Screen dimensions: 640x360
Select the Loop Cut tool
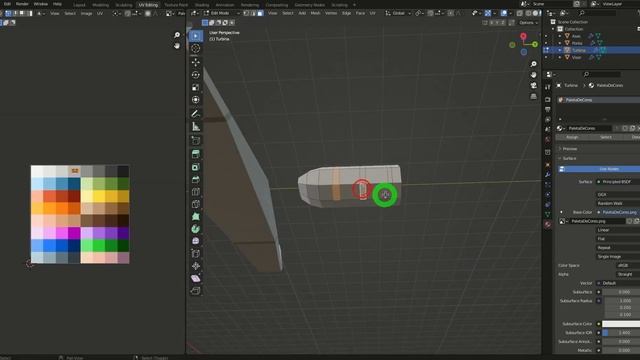[196, 191]
